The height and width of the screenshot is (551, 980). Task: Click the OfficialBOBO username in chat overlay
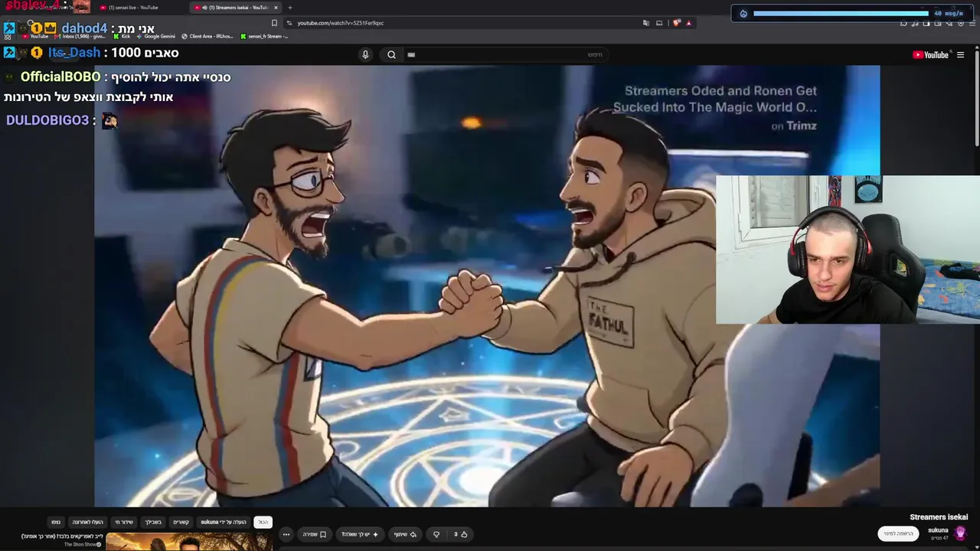tap(60, 77)
